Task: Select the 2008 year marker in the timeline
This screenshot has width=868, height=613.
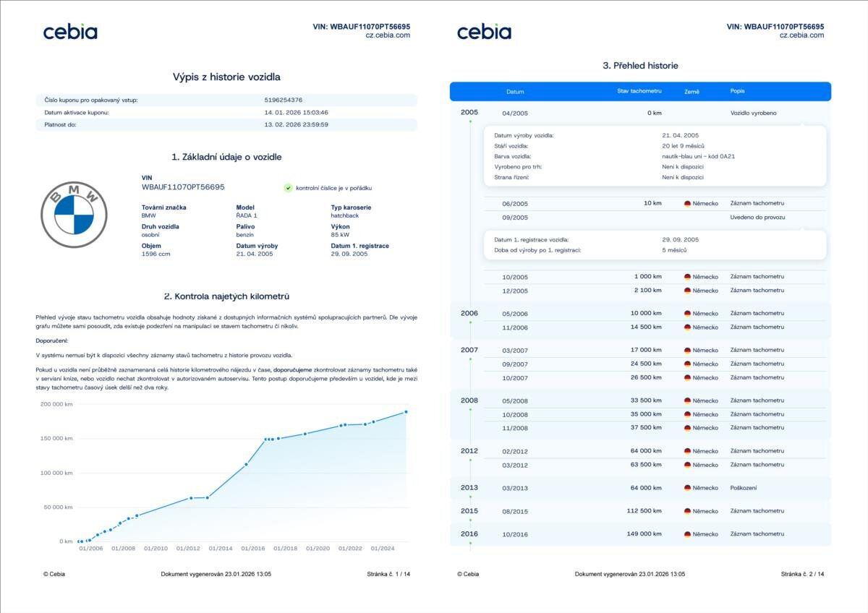Action: pos(469,400)
